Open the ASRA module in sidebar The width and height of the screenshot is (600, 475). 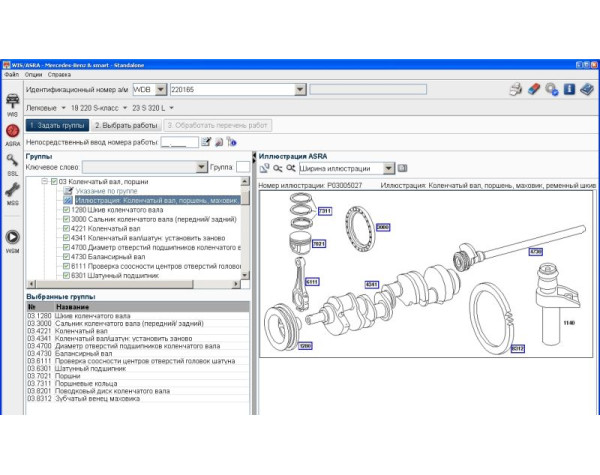12,132
